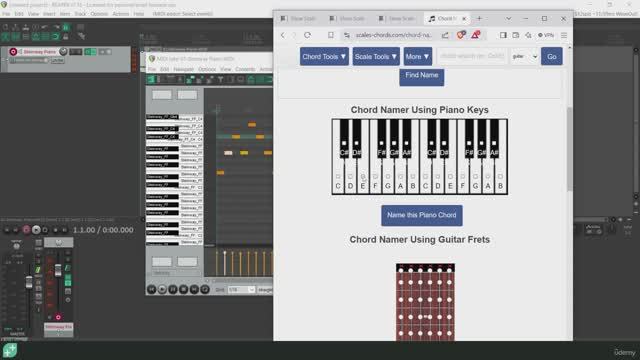Toggle record arm on Steinway Piano track
The height and width of the screenshot is (360, 640).
[13, 52]
